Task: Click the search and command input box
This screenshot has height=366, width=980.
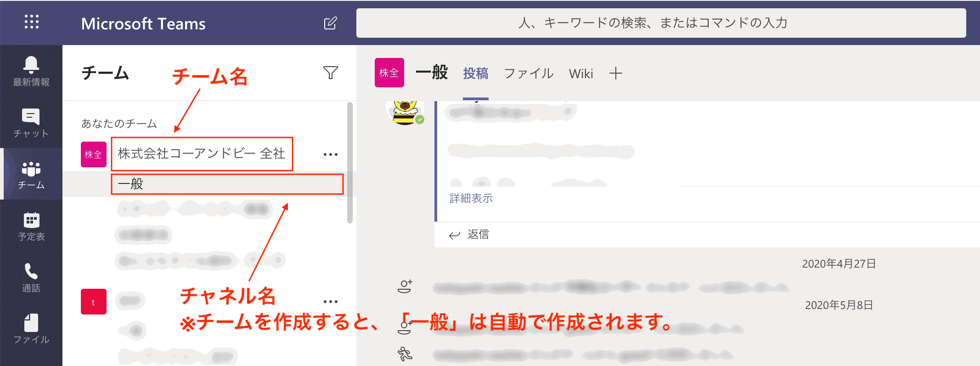Action: pos(660,23)
